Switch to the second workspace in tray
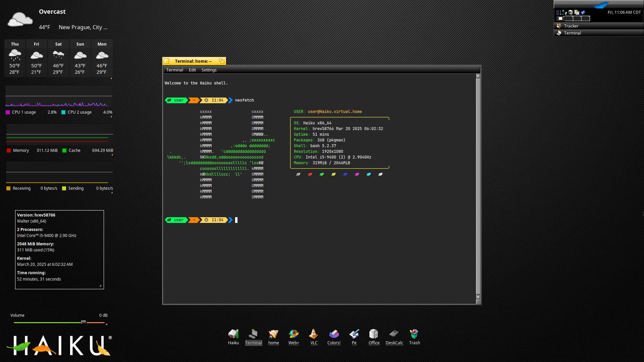The width and height of the screenshot is (644, 362). pos(569,18)
